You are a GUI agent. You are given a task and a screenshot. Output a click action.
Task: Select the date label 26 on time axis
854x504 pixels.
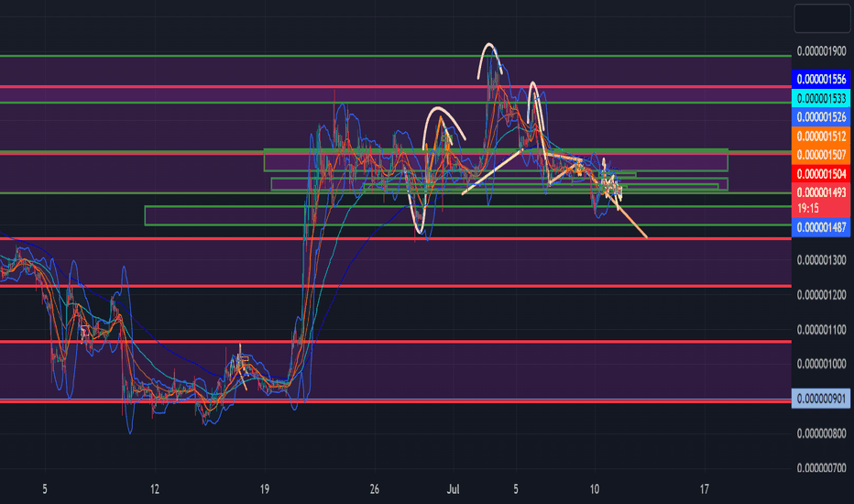click(x=374, y=489)
